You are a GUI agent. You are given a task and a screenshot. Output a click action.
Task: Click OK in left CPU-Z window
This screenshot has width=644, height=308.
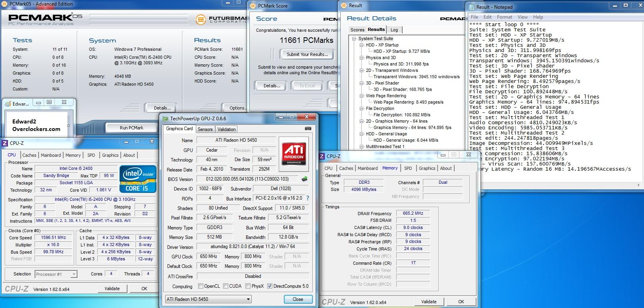145,289
